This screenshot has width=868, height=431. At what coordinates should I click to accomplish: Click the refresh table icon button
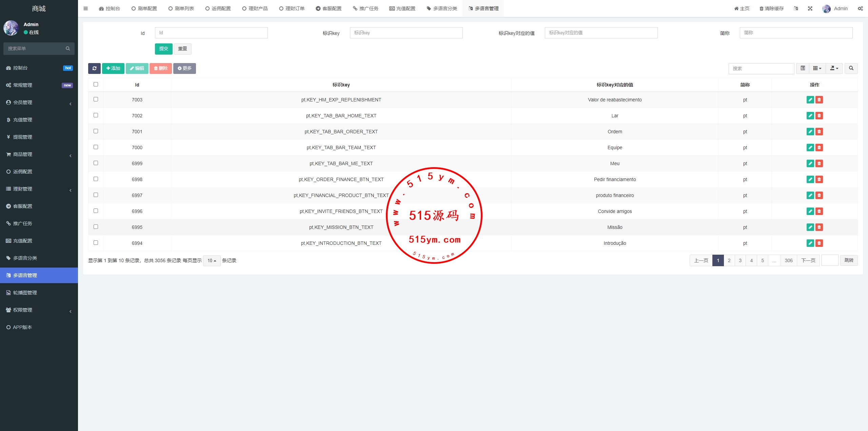tap(94, 68)
